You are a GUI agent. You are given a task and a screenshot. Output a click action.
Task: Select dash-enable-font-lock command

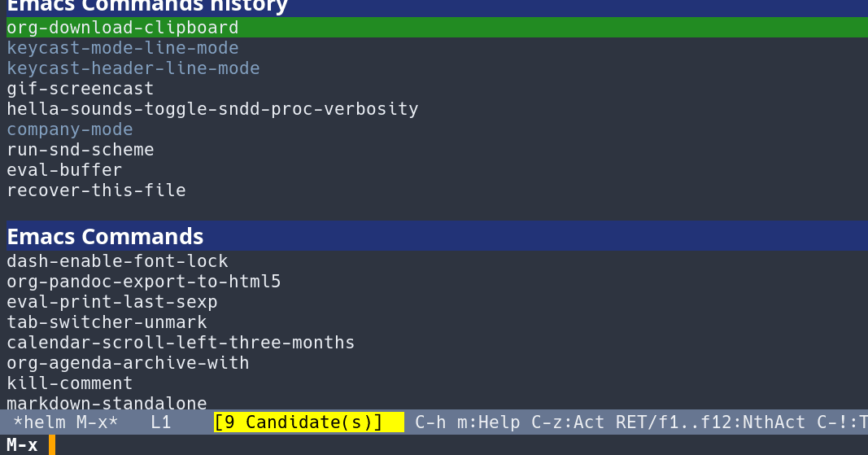[117, 261]
